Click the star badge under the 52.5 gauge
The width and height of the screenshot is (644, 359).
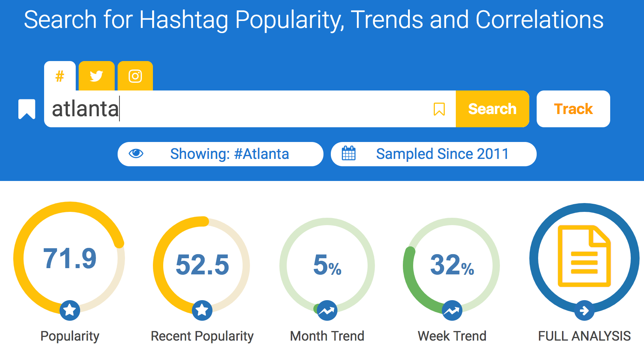[202, 310]
